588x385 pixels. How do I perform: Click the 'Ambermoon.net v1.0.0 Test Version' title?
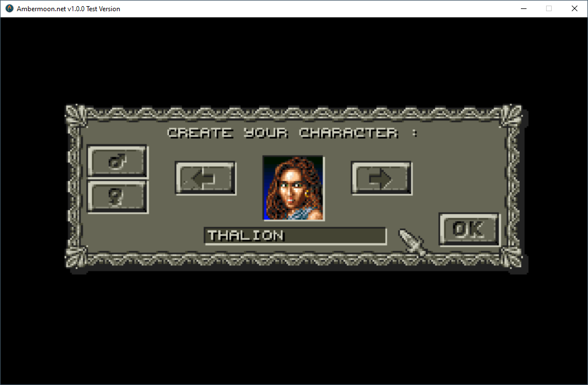pos(68,8)
